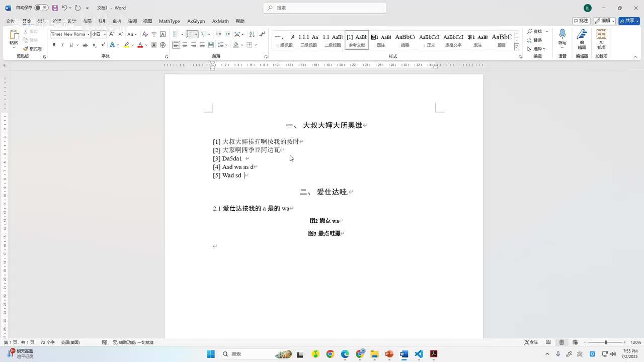The image size is (644, 362).
Task: Click the Sort A-Z icon
Action: 252,34
